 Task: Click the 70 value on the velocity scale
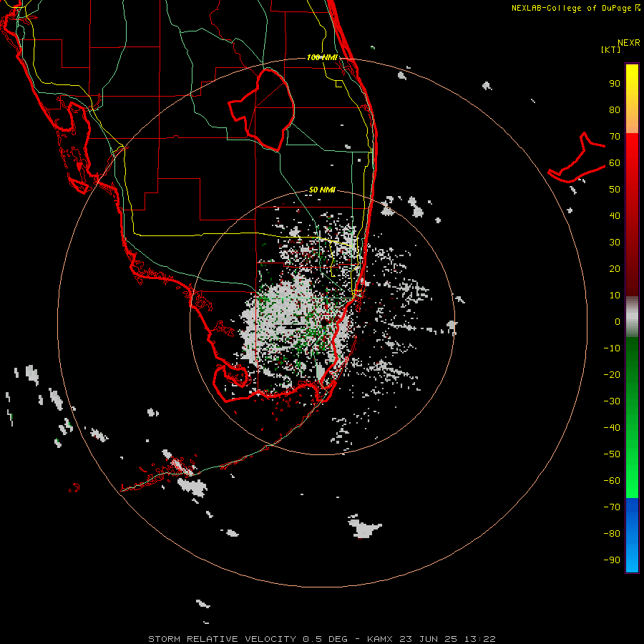click(x=615, y=137)
